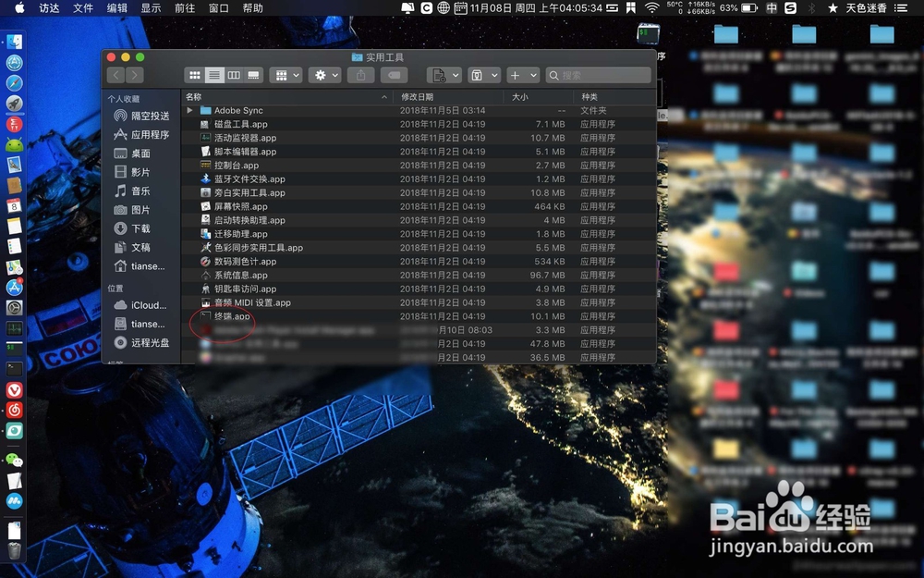Open Launchpad rocket in the Dock

point(14,104)
